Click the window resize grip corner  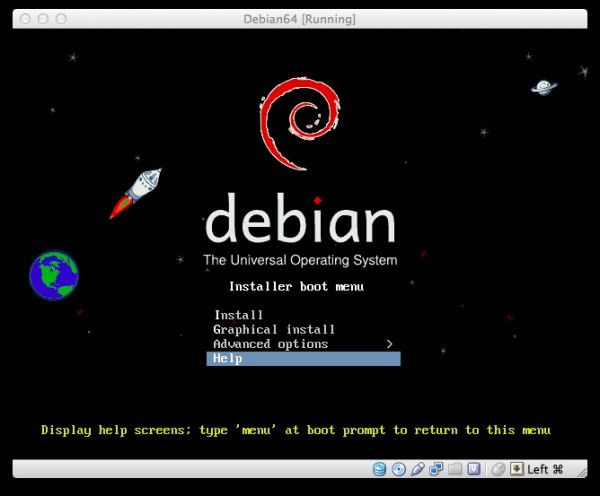582,473
